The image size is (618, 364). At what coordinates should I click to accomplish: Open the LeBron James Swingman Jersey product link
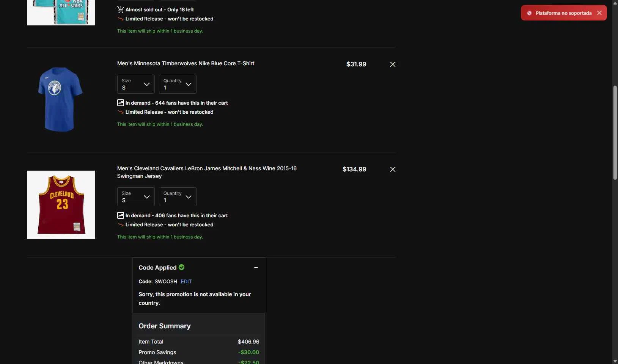(207, 172)
